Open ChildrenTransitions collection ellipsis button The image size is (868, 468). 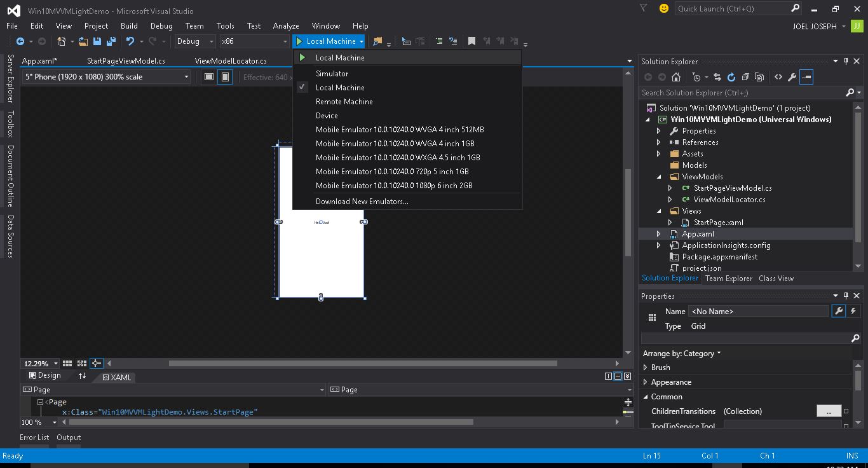[829, 411]
